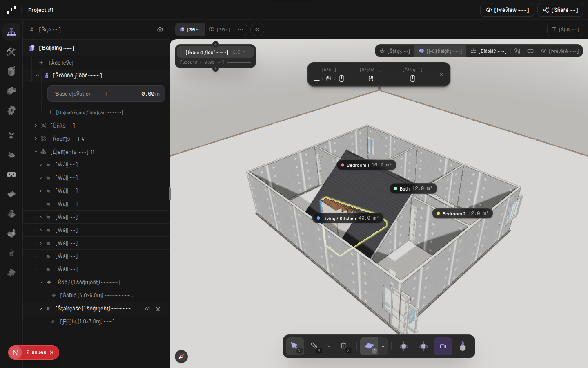Select the site hierarchy sidebar icon
The height and width of the screenshot is (368, 588).
point(11,32)
